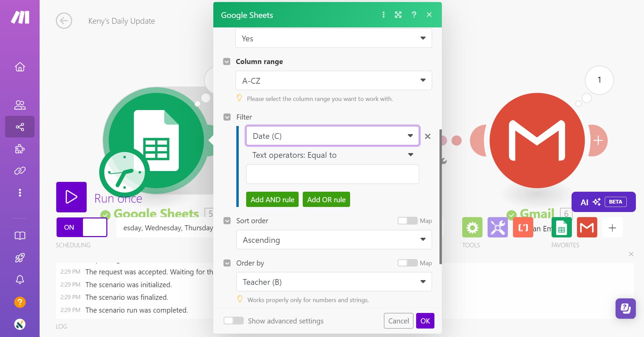Viewport: 644px width, 337px height.
Task: Open the Yes dropdown
Action: point(334,38)
